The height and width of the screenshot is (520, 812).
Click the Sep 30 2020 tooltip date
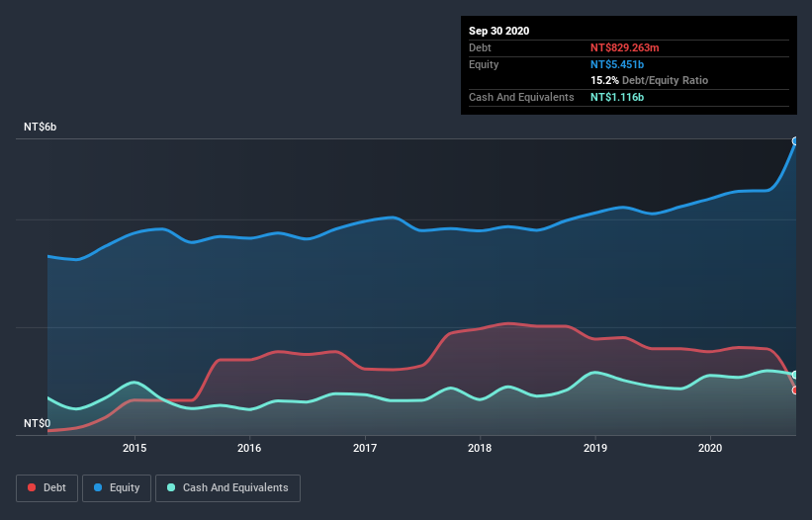point(498,31)
